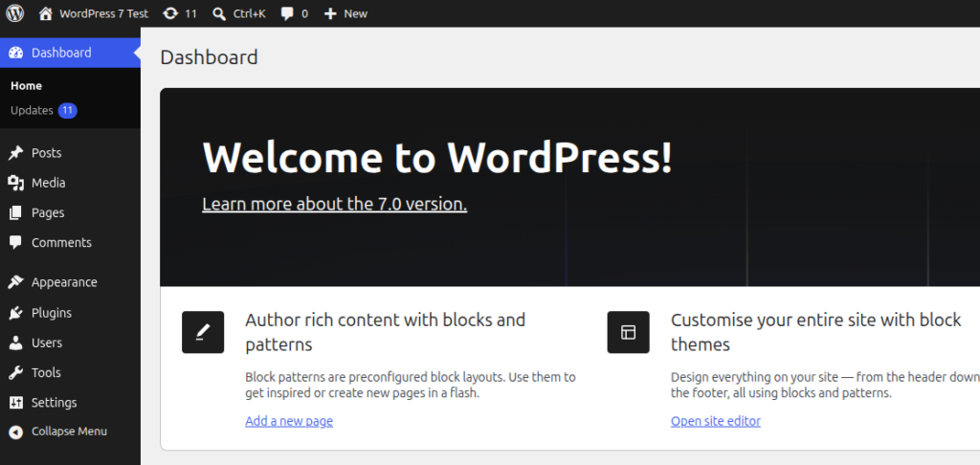Click the Welcome to WordPress! heading

click(x=437, y=157)
